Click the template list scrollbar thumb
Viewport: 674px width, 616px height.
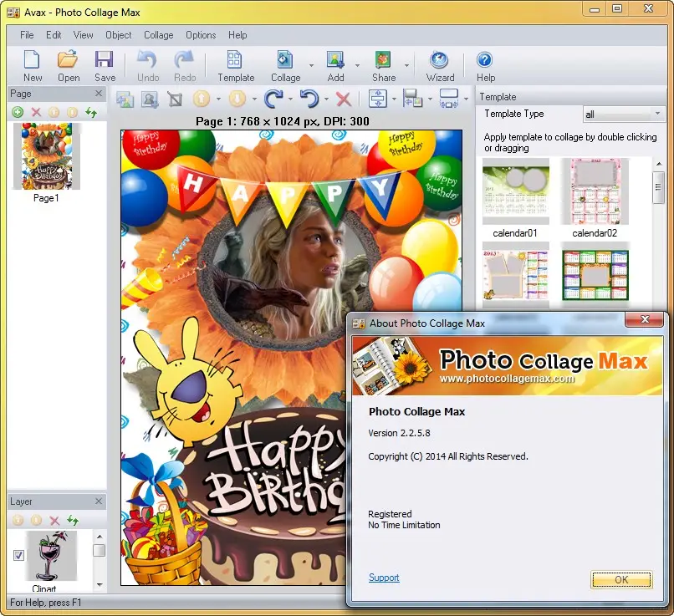pos(658,187)
